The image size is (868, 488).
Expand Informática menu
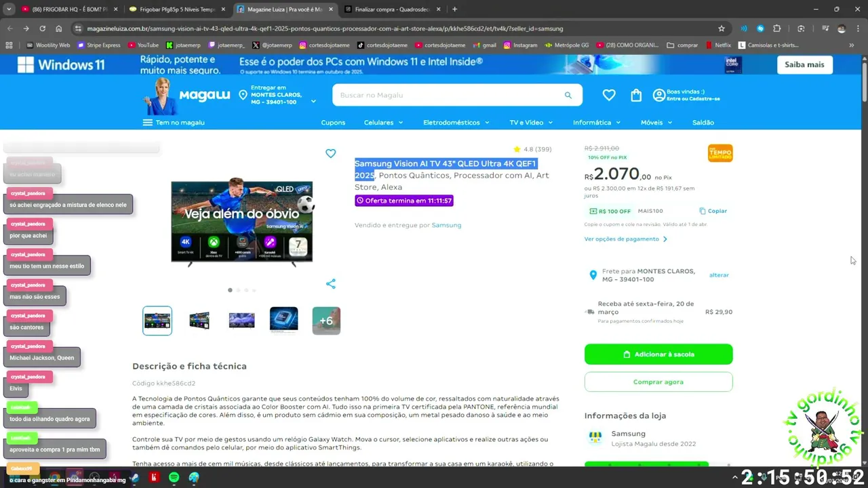tap(597, 123)
